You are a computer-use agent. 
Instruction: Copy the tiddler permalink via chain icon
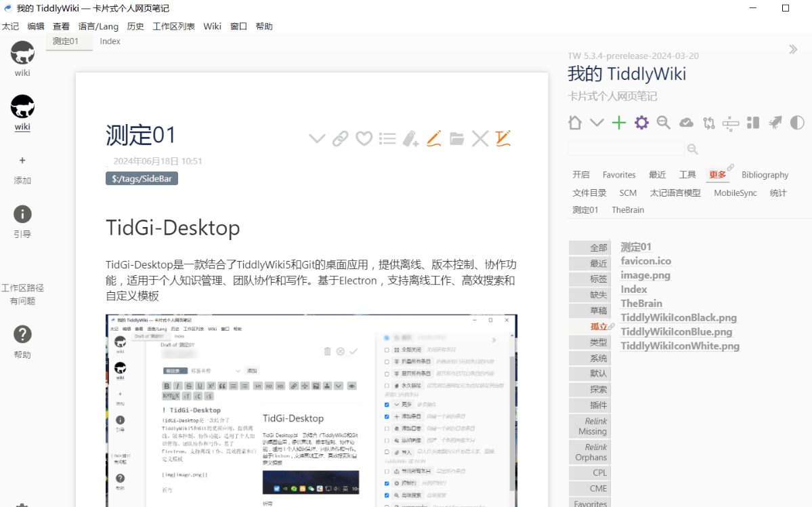pos(340,138)
